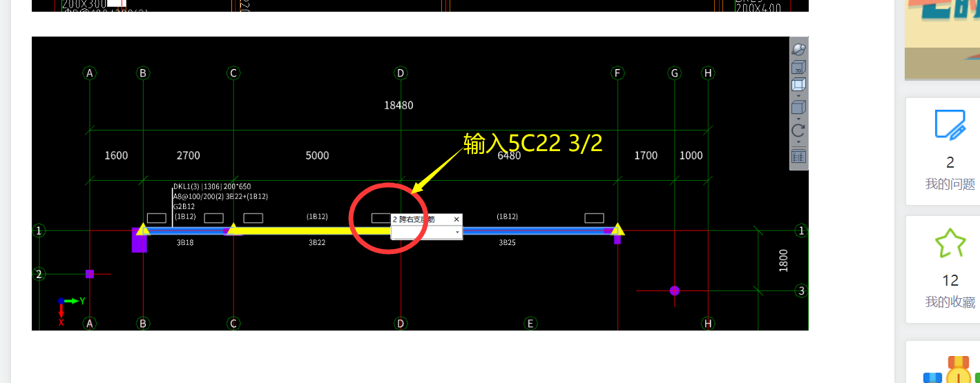Click the 1600 dimension text
This screenshot has height=383, width=980.
click(116, 156)
